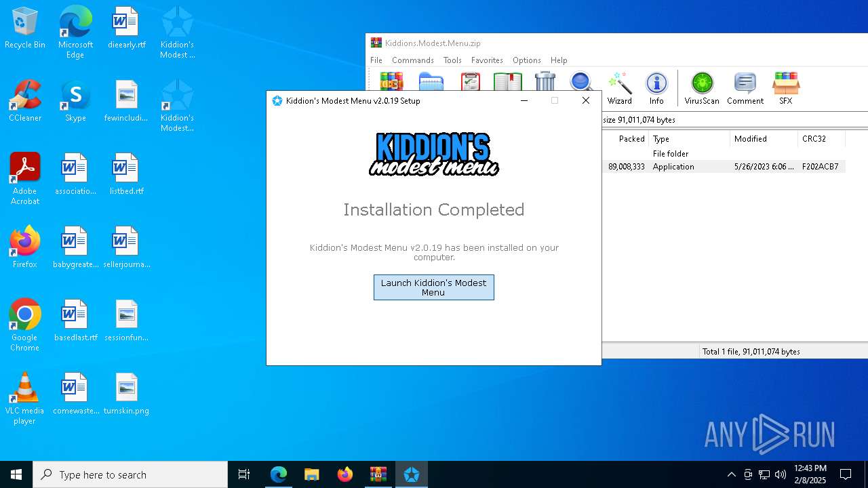868x488 pixels.
Task: Open CCleaner desktop shortcut
Action: 25,102
